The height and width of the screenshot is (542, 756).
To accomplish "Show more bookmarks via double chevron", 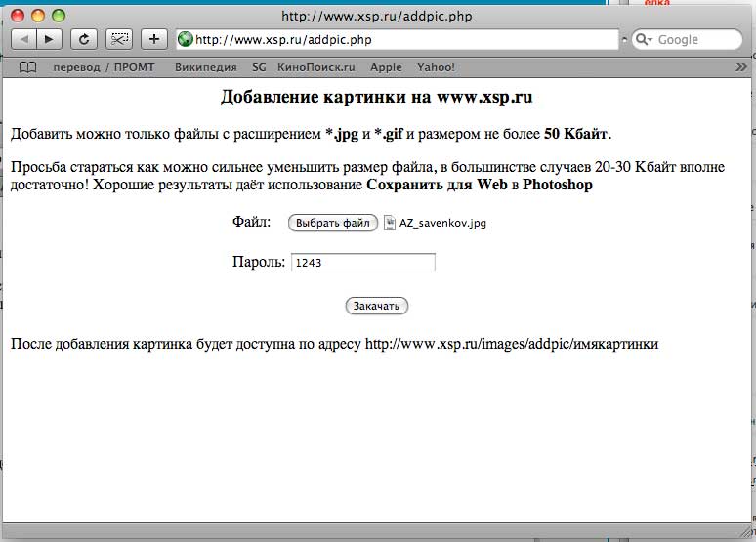I will (x=741, y=67).
